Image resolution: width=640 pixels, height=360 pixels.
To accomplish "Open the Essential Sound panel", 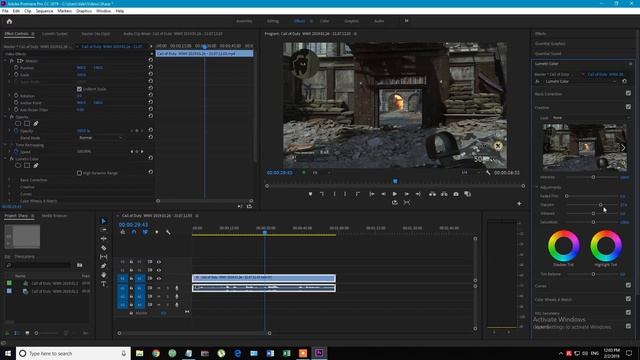I will pyautogui.click(x=548, y=53).
